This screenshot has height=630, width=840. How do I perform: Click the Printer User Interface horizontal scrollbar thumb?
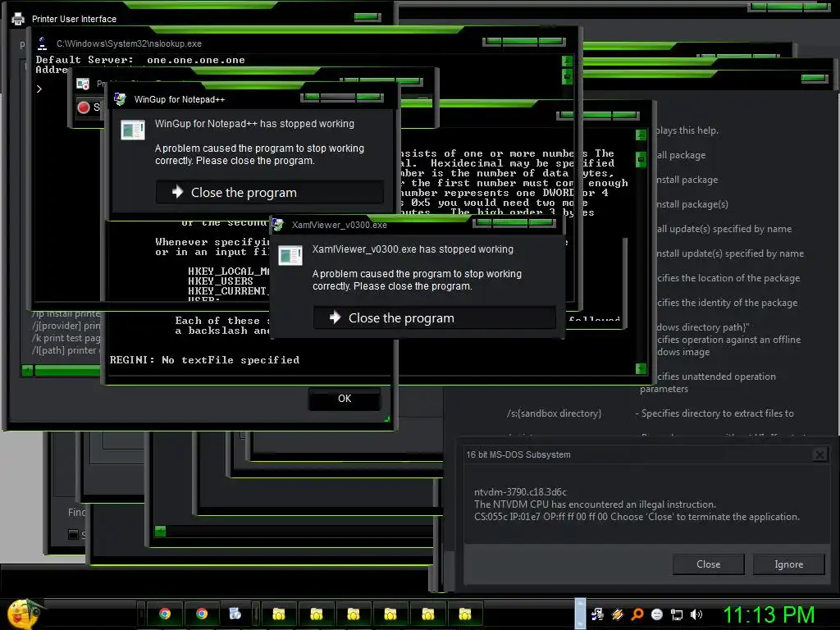(67, 370)
